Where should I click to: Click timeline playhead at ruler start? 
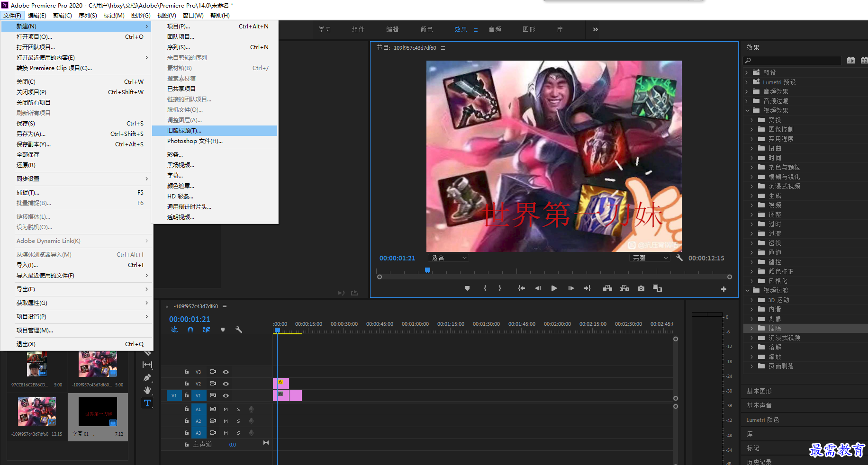pos(277,330)
